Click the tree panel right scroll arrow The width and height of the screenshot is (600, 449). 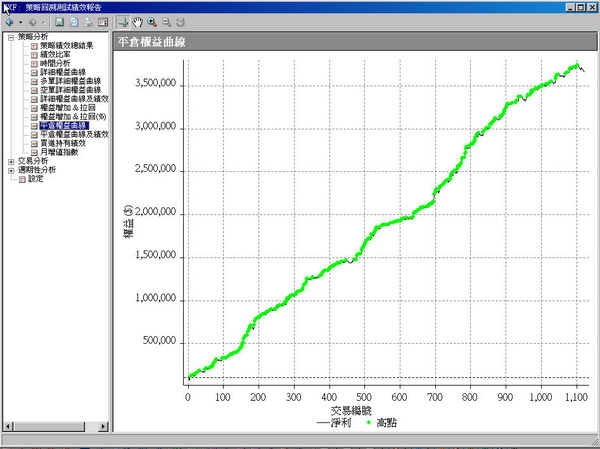tap(103, 426)
